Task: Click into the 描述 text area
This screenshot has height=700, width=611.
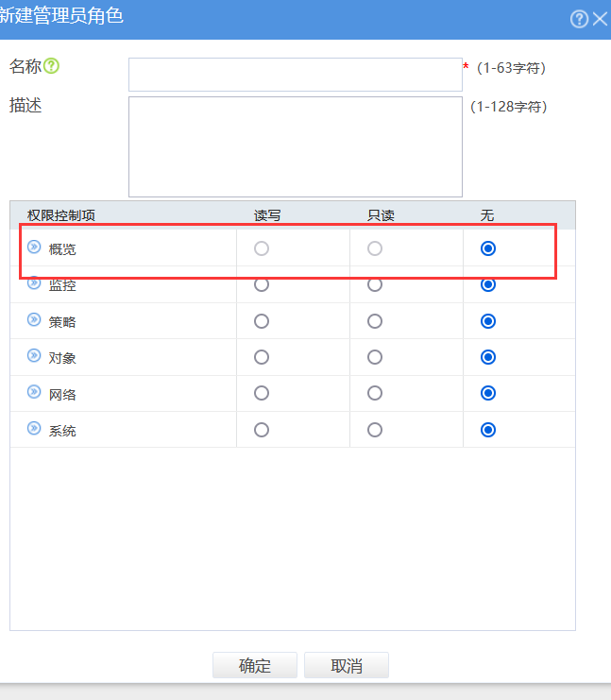Action: 295,146
